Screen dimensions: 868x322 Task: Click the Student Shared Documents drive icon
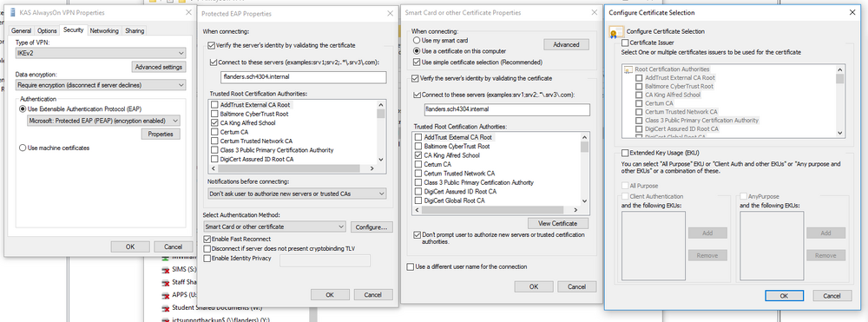[x=165, y=307]
